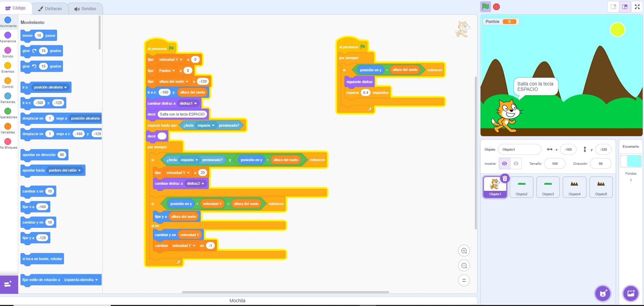
Task: Reset workspace zoom to default
Action: 464,280
